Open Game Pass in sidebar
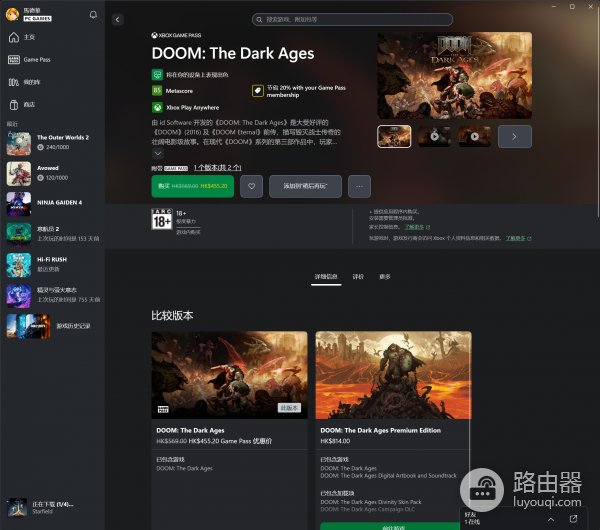The height and width of the screenshot is (530, 600). tap(52, 60)
